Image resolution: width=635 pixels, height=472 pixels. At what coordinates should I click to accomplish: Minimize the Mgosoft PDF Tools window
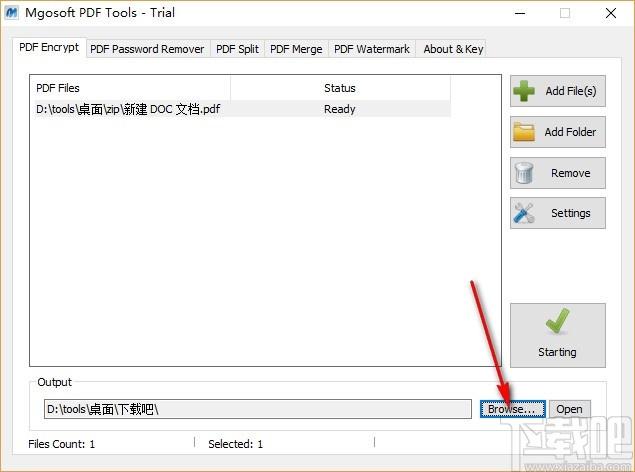[520, 13]
